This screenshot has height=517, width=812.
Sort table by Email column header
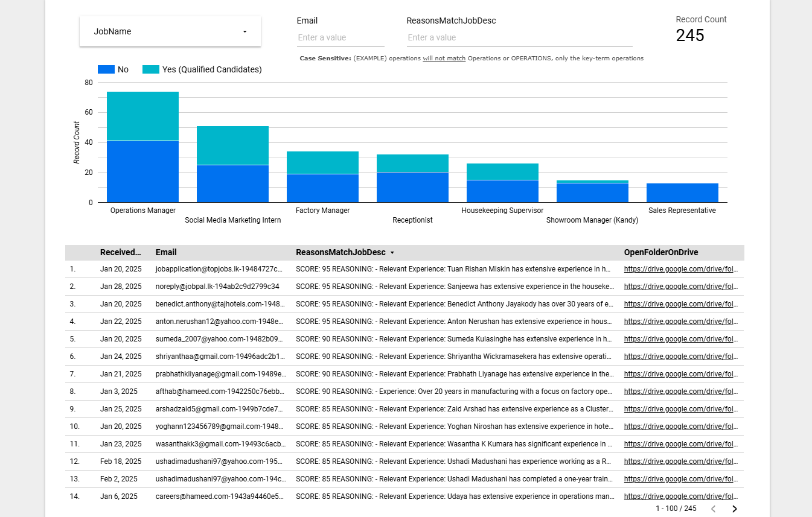click(x=166, y=253)
